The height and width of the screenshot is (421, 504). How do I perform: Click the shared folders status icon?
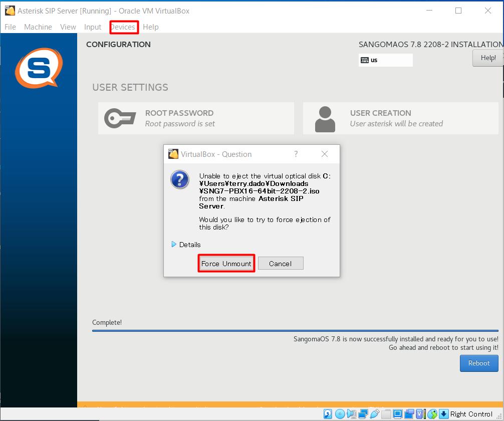tap(386, 414)
